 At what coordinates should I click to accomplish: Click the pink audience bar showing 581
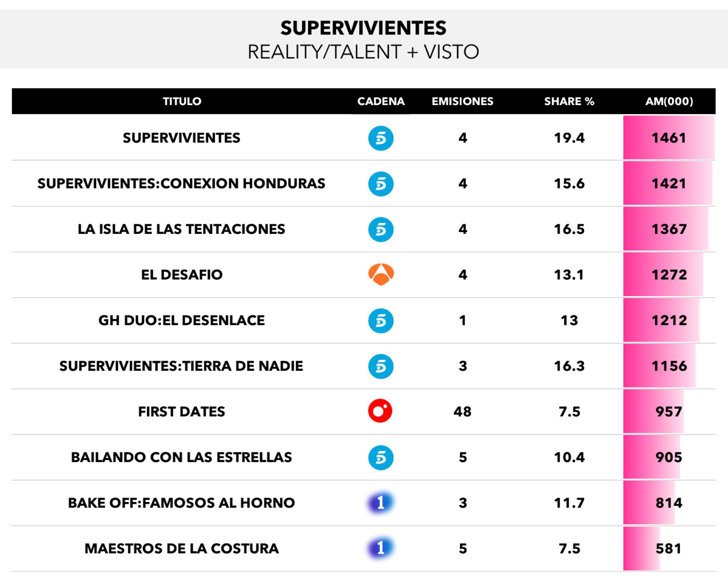(x=641, y=548)
